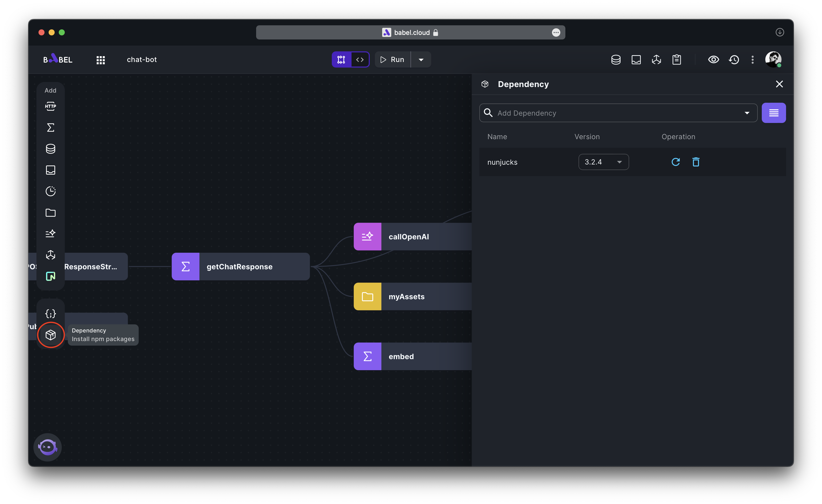
Task: Switch to visual graph view mode
Action: click(x=341, y=60)
